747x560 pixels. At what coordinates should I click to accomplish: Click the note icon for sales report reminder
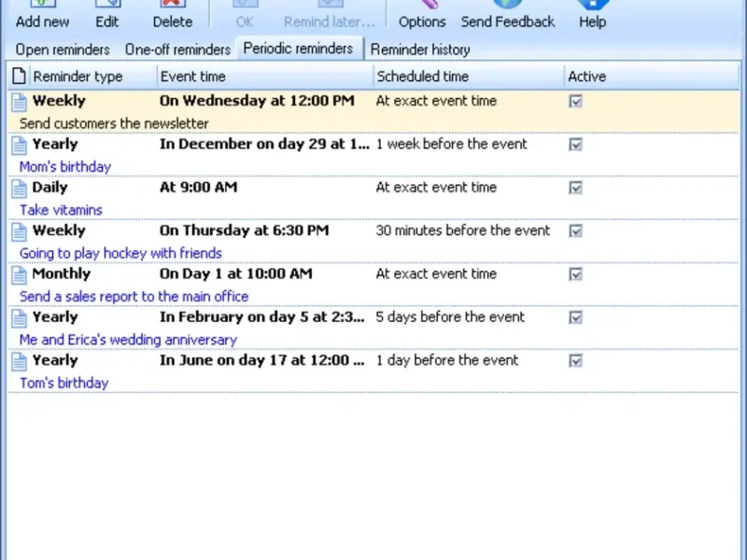pyautogui.click(x=19, y=275)
